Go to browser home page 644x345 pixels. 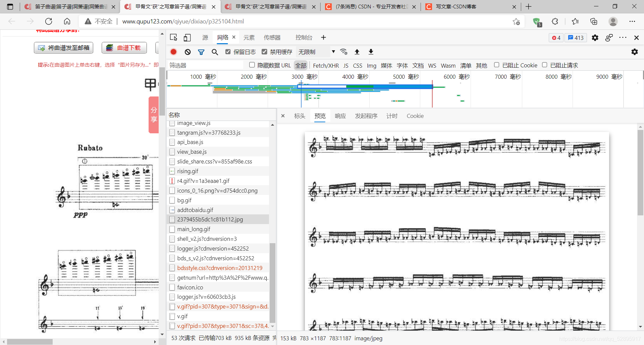[x=67, y=21]
